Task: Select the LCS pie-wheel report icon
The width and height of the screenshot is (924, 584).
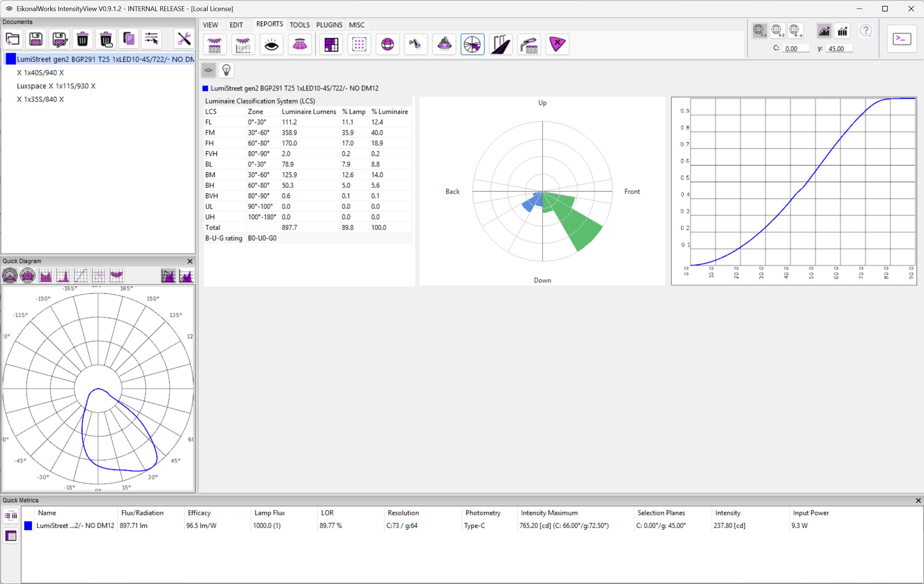Action: coord(472,44)
